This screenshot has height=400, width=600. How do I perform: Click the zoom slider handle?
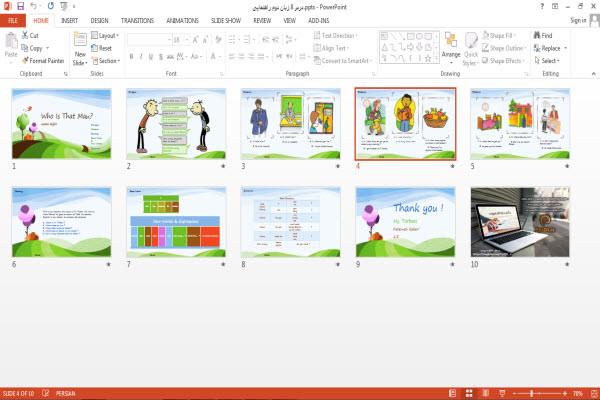point(532,393)
